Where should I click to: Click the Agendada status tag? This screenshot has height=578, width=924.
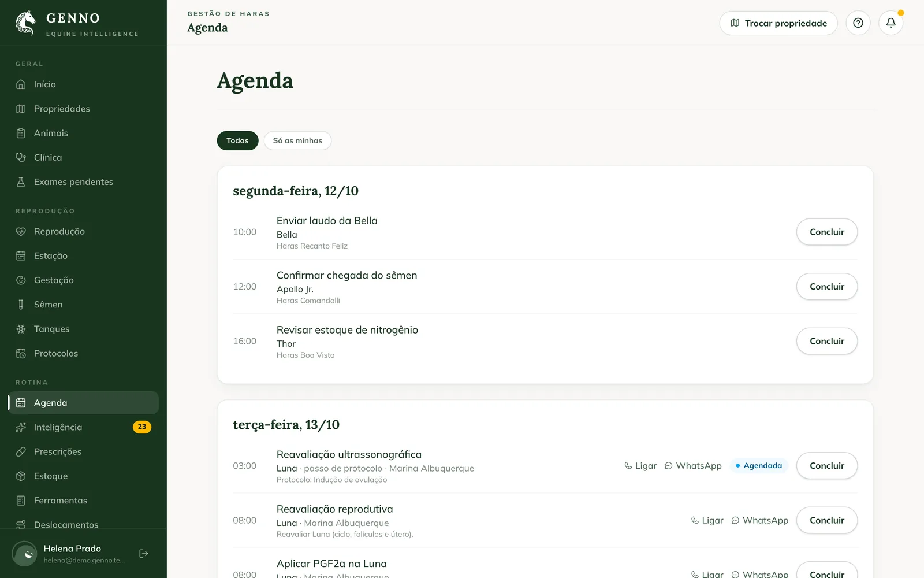pyautogui.click(x=759, y=466)
